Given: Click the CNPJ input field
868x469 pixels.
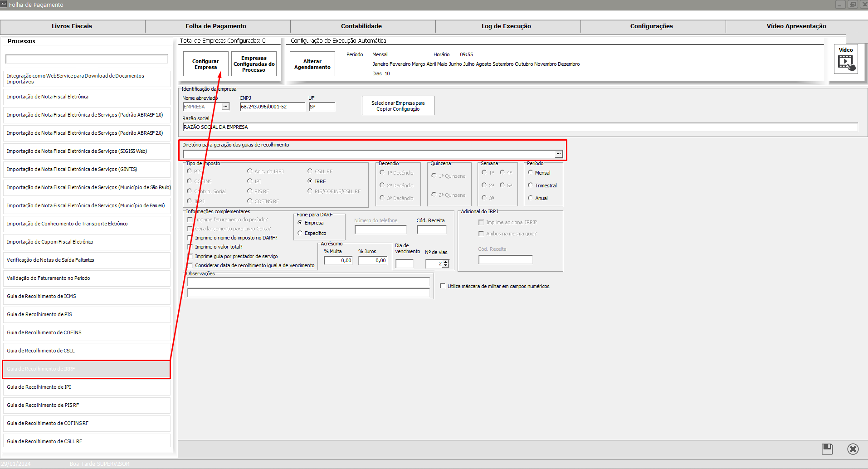Looking at the screenshot, I should [x=272, y=107].
